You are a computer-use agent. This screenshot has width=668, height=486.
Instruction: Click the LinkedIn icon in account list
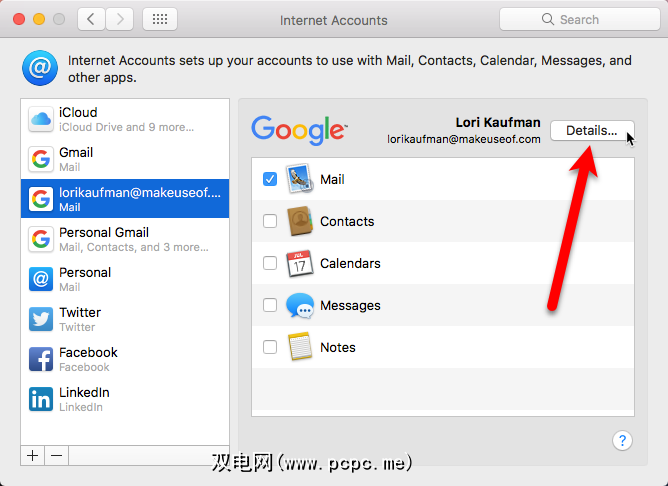(x=41, y=399)
